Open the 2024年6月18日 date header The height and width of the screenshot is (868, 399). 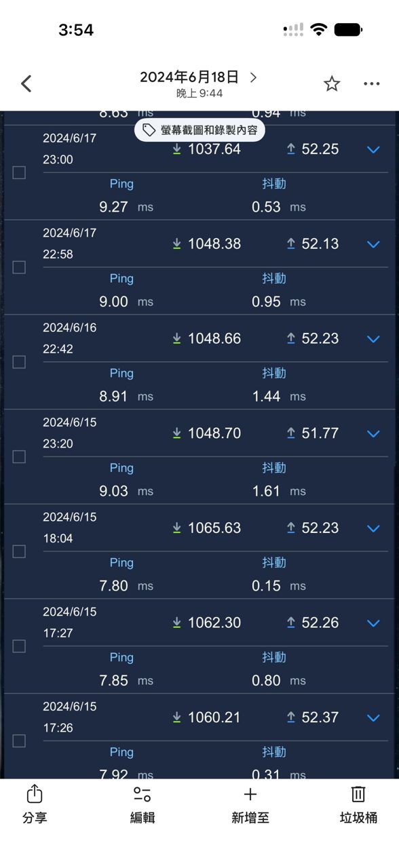click(x=189, y=77)
